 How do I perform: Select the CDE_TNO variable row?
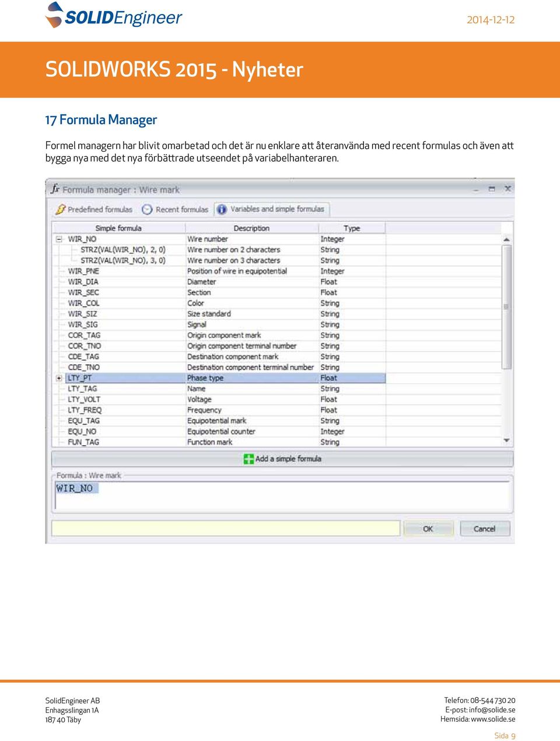coord(219,368)
